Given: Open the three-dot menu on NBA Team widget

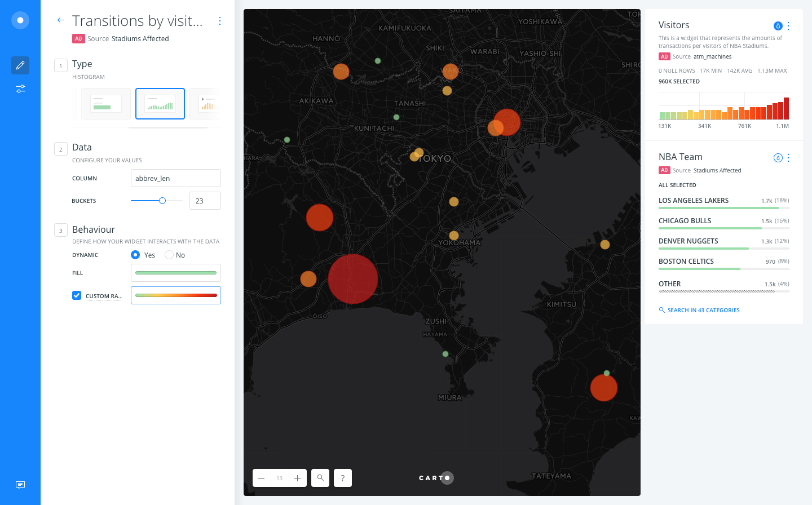Looking at the screenshot, I should (788, 158).
